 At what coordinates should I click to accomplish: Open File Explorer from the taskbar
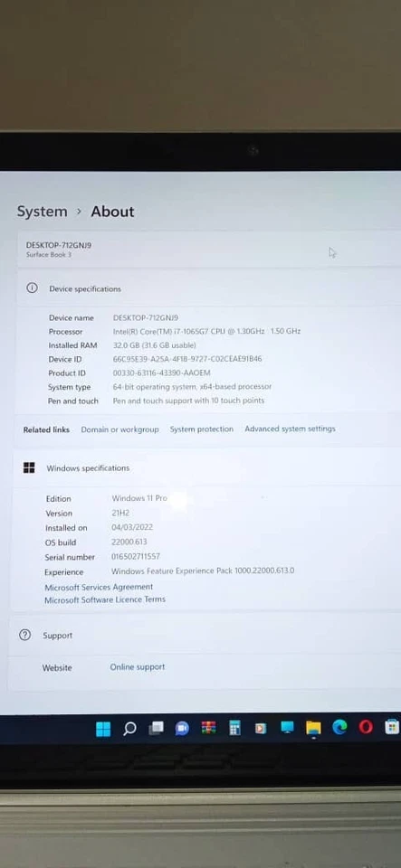click(313, 727)
